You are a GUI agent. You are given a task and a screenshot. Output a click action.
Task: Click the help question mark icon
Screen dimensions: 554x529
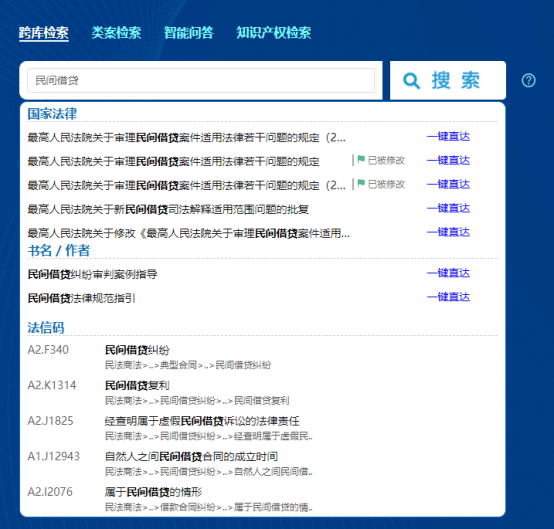tap(528, 81)
